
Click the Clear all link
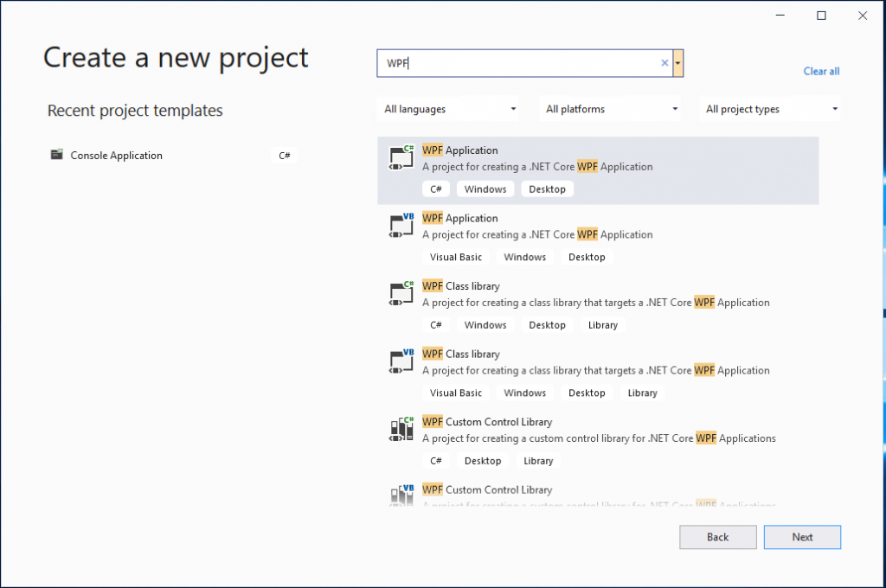(821, 71)
